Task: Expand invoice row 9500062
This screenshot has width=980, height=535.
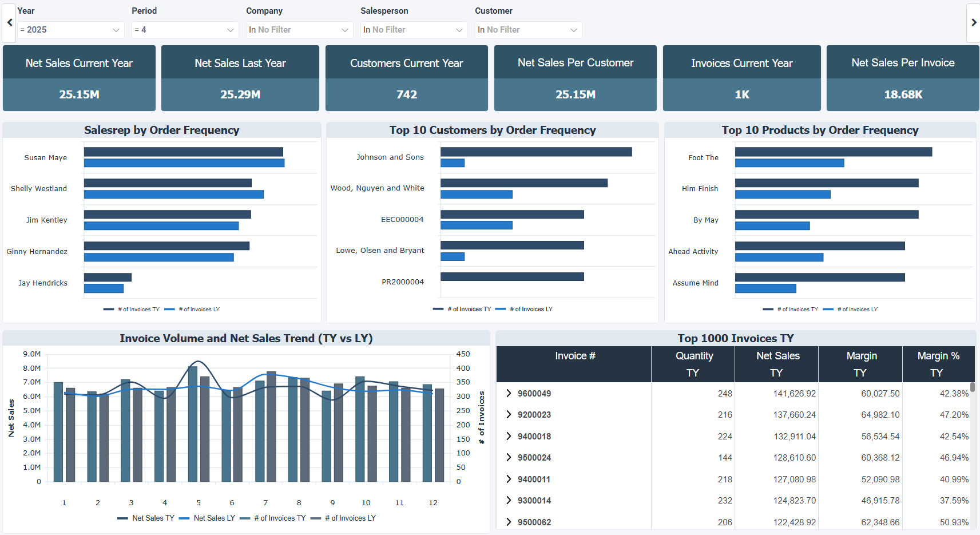Action: (509, 522)
